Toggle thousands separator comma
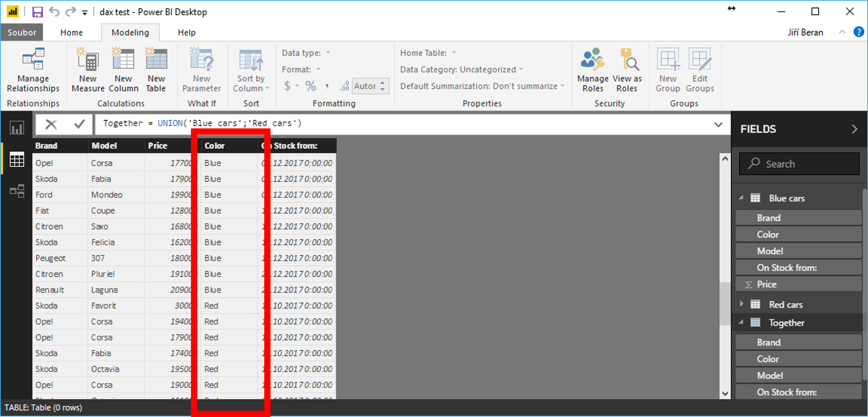 [x=327, y=86]
